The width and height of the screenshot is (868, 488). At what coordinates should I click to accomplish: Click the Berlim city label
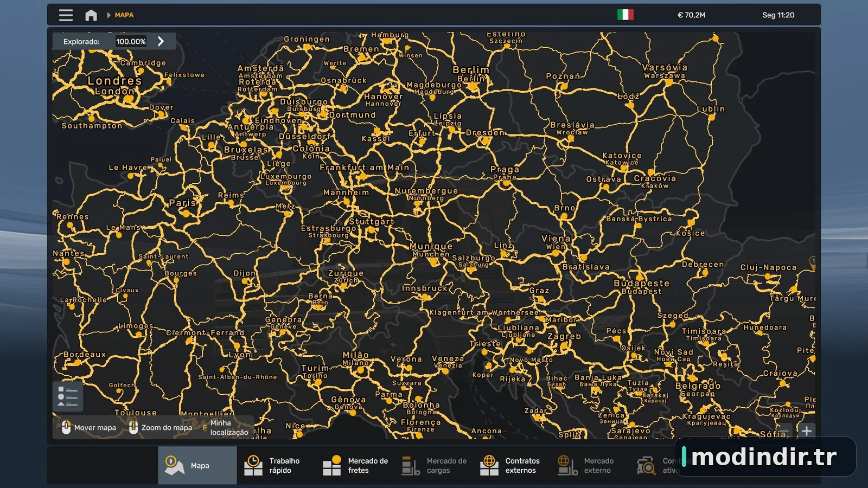coord(471,70)
